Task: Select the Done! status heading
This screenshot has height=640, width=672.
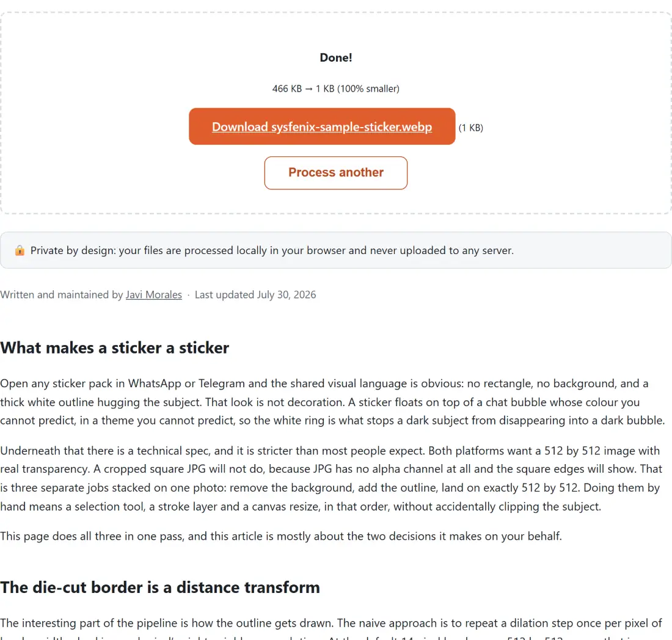Action: (x=335, y=57)
